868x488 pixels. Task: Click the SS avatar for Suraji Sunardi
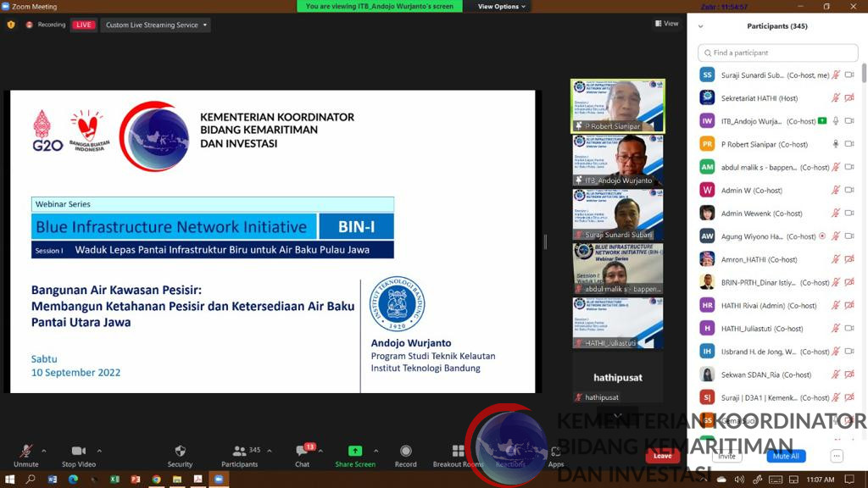(707, 75)
